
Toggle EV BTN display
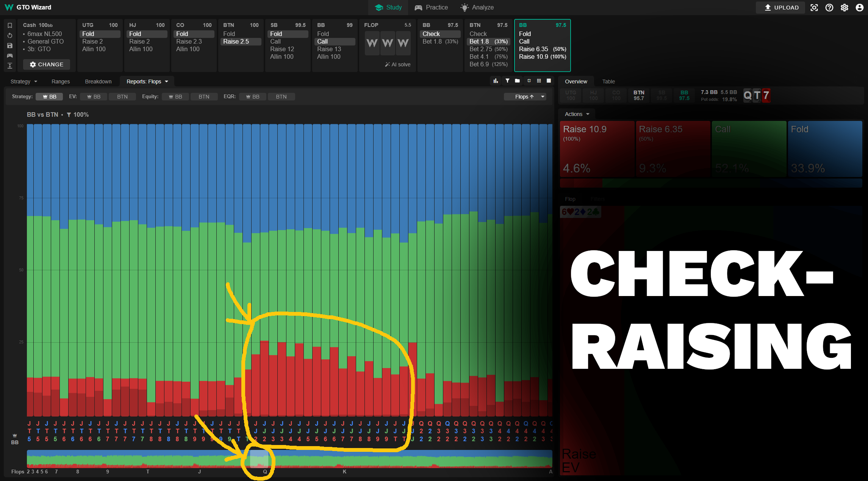pos(122,97)
